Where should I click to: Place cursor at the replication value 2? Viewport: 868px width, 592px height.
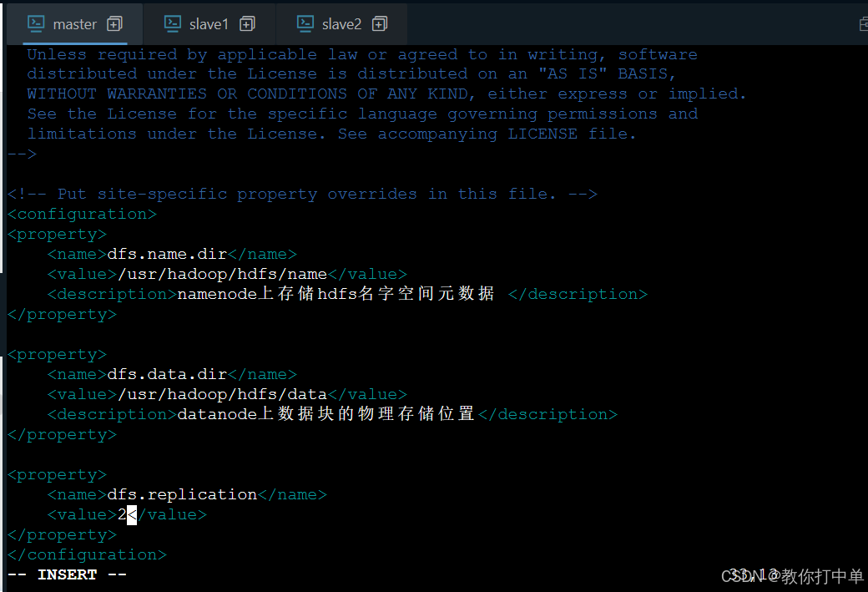[x=122, y=514]
